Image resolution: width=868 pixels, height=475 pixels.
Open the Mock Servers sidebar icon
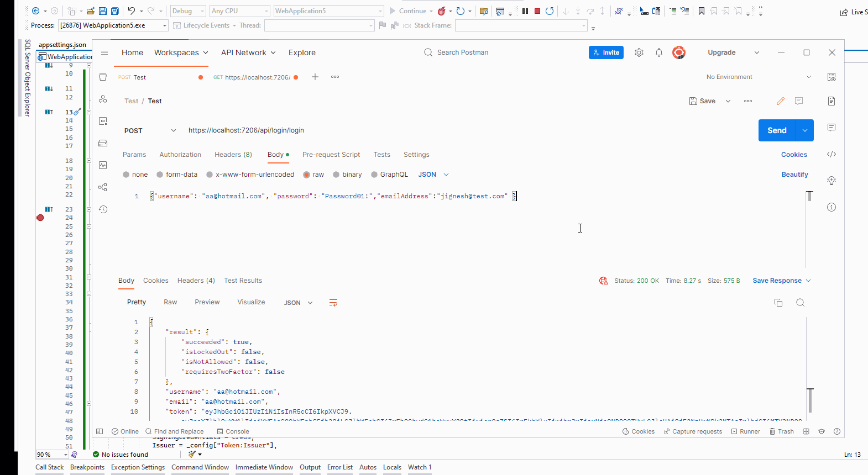103,143
